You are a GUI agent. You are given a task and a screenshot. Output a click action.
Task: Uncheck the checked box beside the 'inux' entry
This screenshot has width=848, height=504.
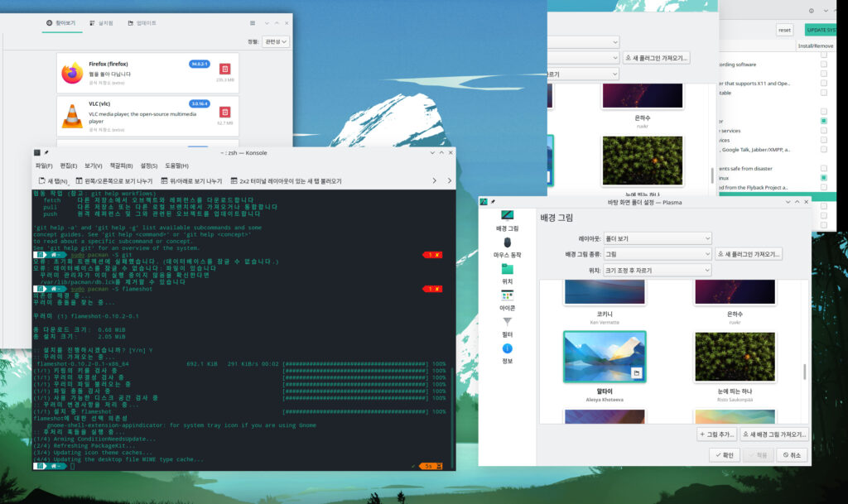pyautogui.click(x=824, y=178)
